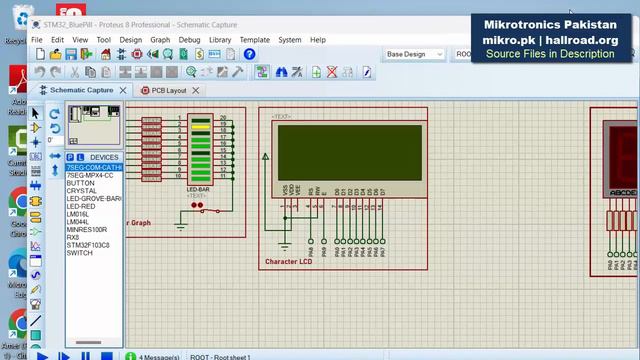The height and width of the screenshot is (360, 640).
Task: Select the Terminals Mode tool
Action: pyautogui.click(x=36, y=216)
